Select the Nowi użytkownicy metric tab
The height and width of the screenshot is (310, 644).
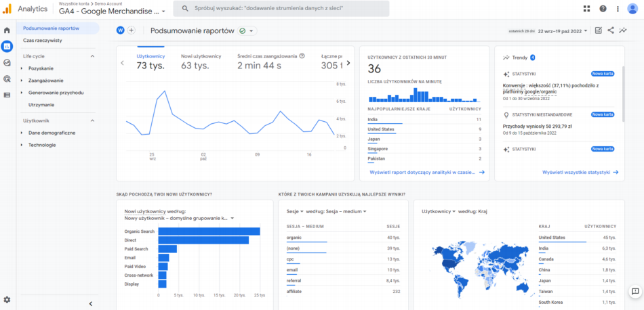pos(201,62)
